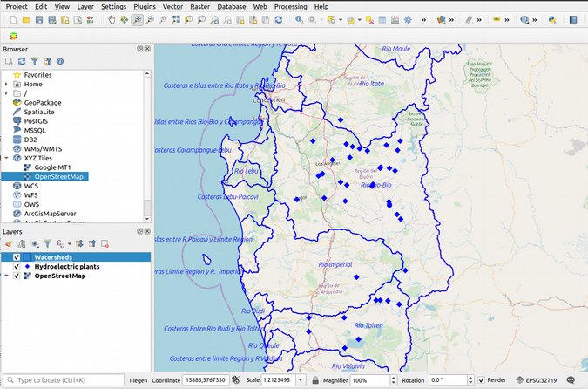Viewport: 588px width, 389px height.
Task: Click Filter Legend icon in Layers panel
Action: coord(47,244)
